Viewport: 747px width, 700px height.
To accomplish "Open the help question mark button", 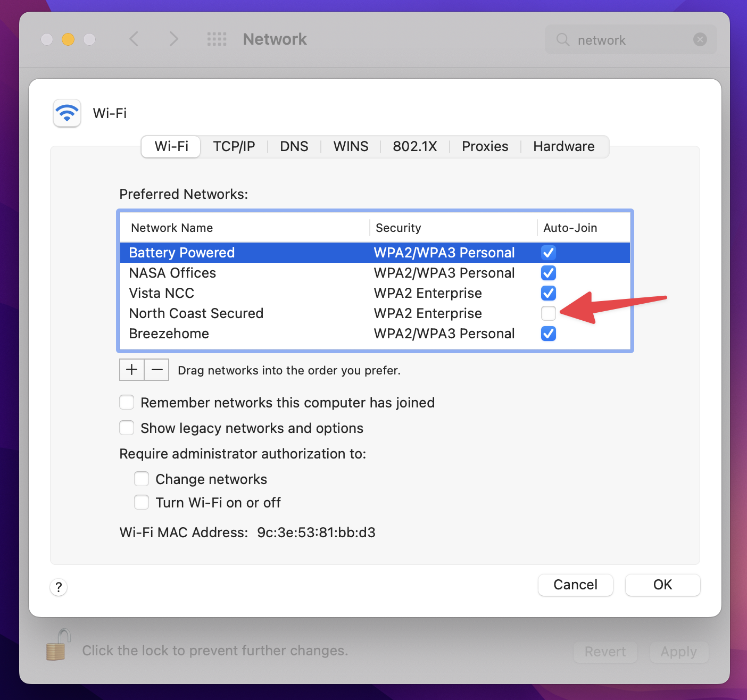I will (59, 587).
